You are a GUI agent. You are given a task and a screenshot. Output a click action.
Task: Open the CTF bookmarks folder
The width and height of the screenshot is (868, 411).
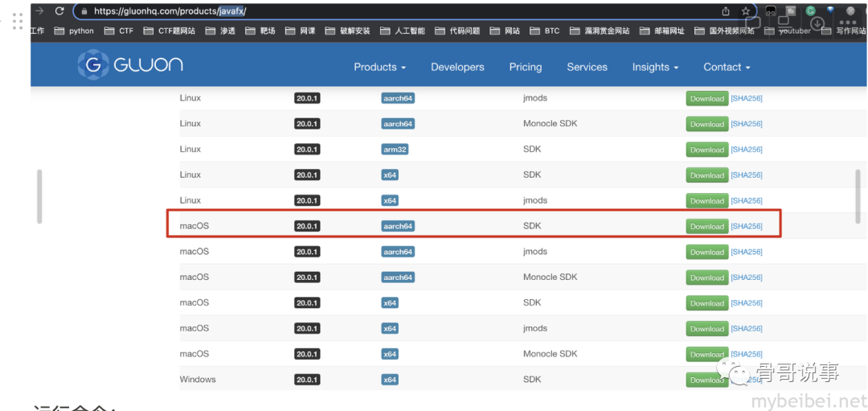(x=118, y=31)
